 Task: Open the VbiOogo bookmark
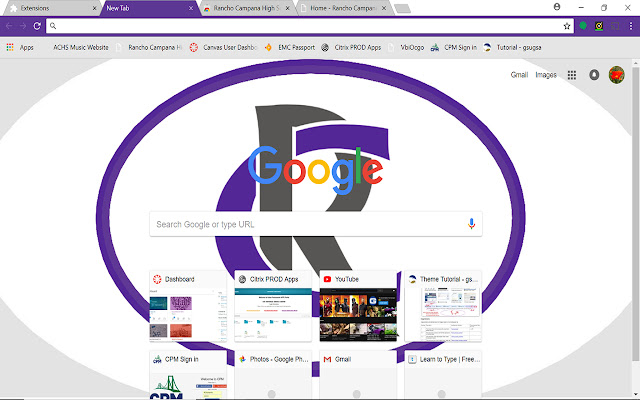click(407, 47)
